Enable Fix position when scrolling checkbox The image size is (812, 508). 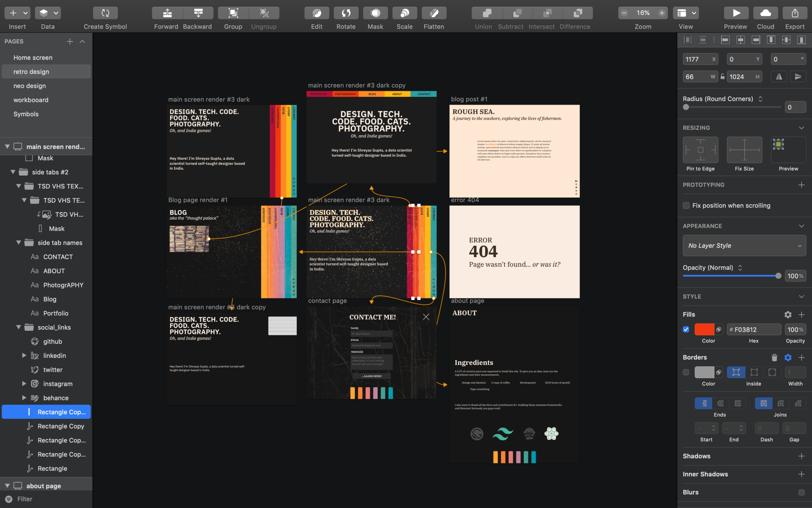coord(686,205)
